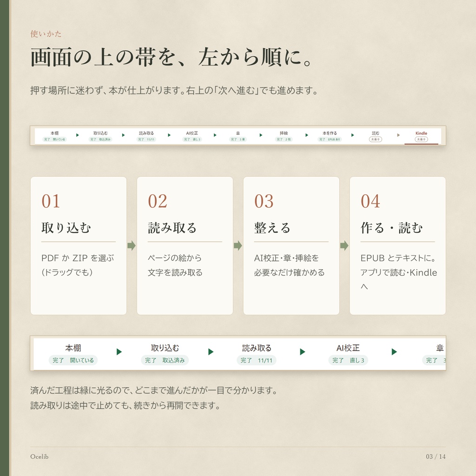Click the enlarged-strip arrow after 取り込む
Viewport: 476px width, 476px height.
[211, 352]
